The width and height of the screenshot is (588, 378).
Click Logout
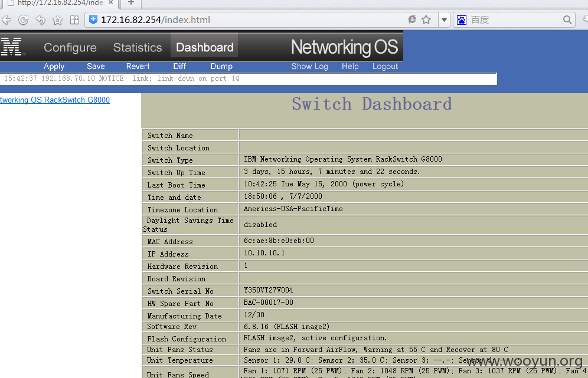pyautogui.click(x=385, y=66)
